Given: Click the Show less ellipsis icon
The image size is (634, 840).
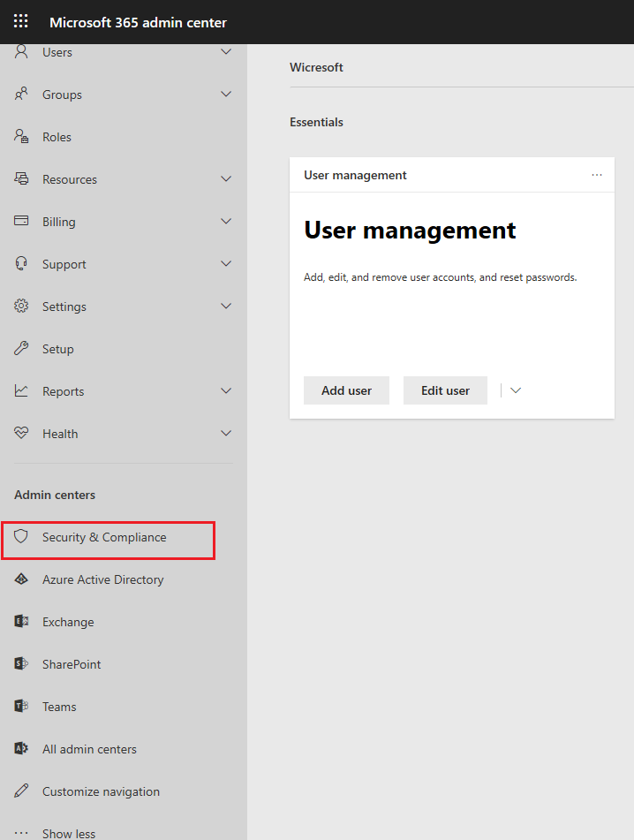Looking at the screenshot, I should (x=21, y=833).
